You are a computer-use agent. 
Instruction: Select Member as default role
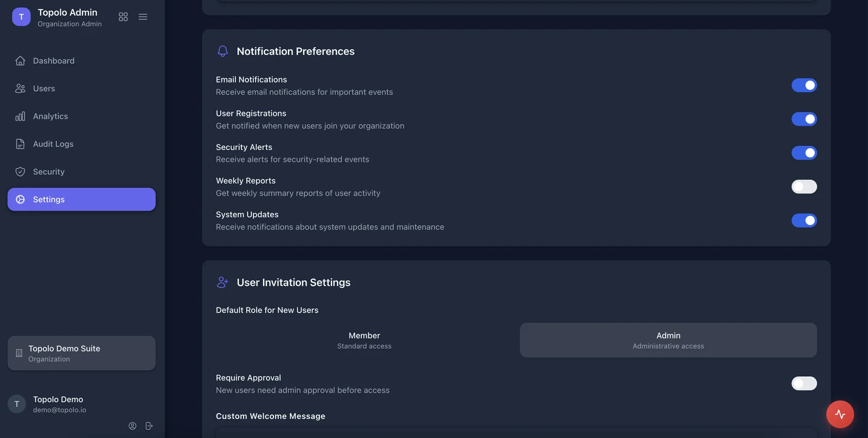pyautogui.click(x=364, y=340)
